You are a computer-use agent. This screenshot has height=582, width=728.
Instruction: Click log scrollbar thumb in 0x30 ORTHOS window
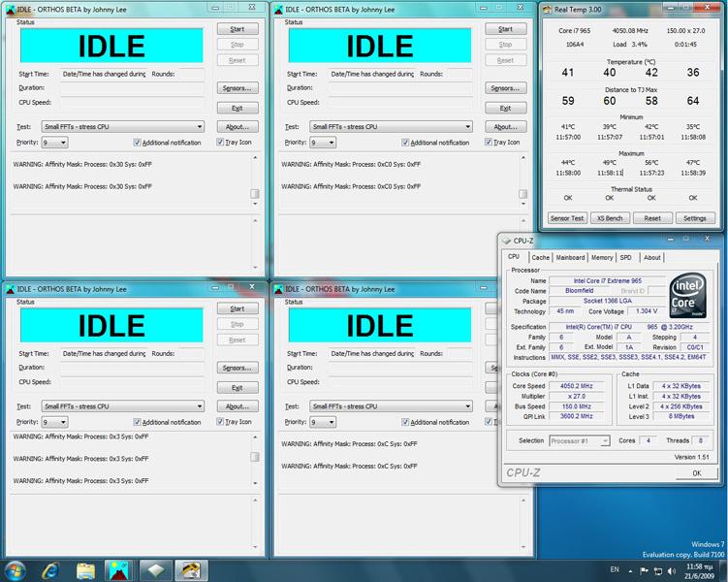pos(255,194)
